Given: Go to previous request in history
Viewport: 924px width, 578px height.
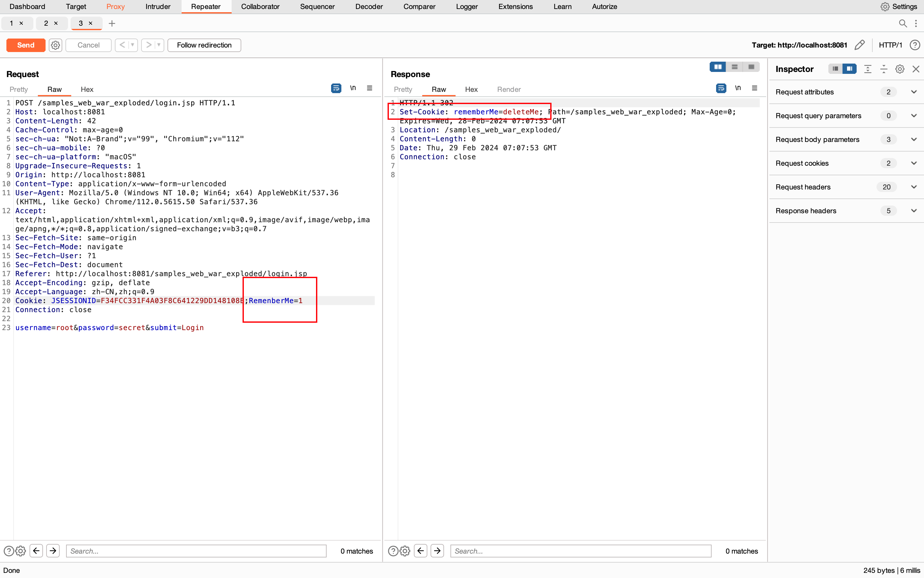Looking at the screenshot, I should pos(122,45).
